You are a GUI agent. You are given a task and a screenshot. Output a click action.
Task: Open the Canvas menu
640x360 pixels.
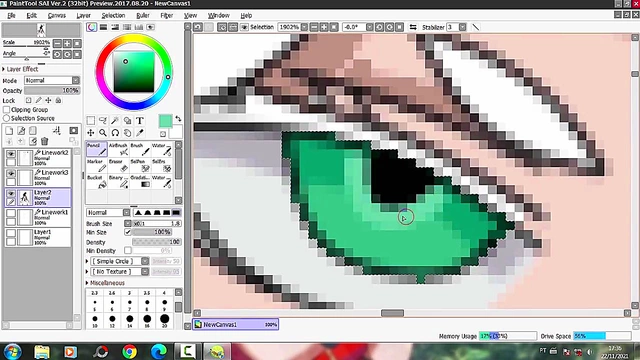click(x=56, y=16)
